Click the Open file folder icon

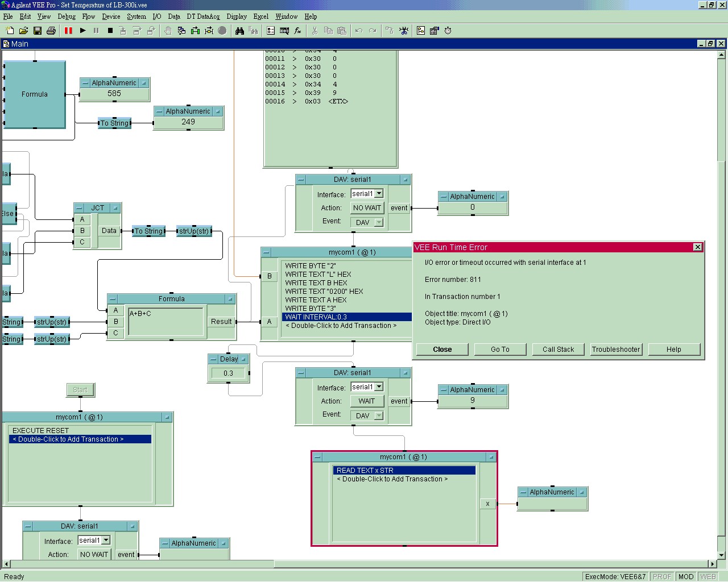[x=23, y=31]
